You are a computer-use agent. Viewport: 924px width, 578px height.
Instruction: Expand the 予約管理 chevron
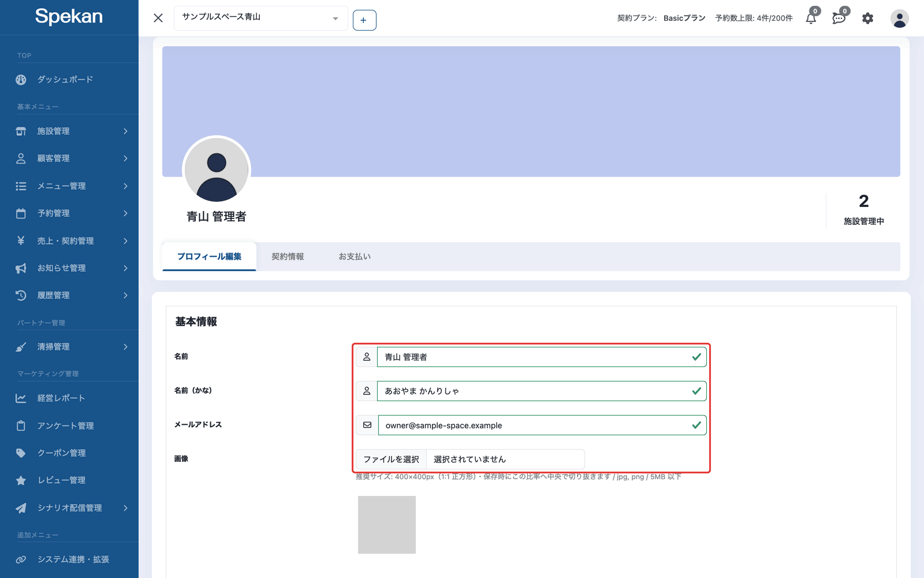[125, 213]
